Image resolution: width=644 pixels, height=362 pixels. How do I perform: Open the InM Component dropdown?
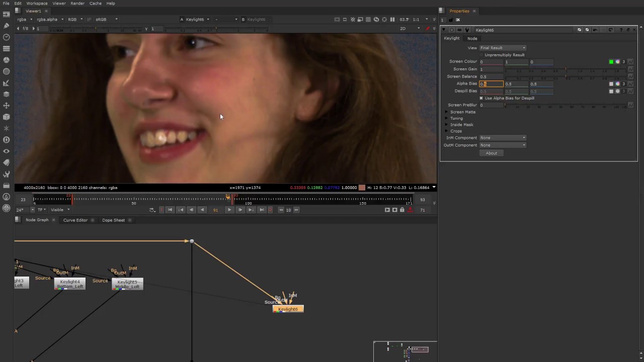tap(503, 138)
